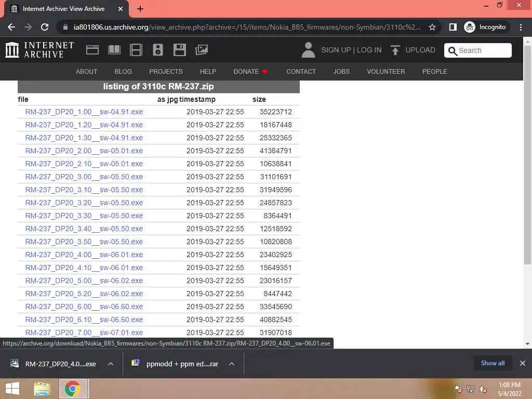Click the browser forward arrow
This screenshot has width=532, height=399.
pos(28,27)
